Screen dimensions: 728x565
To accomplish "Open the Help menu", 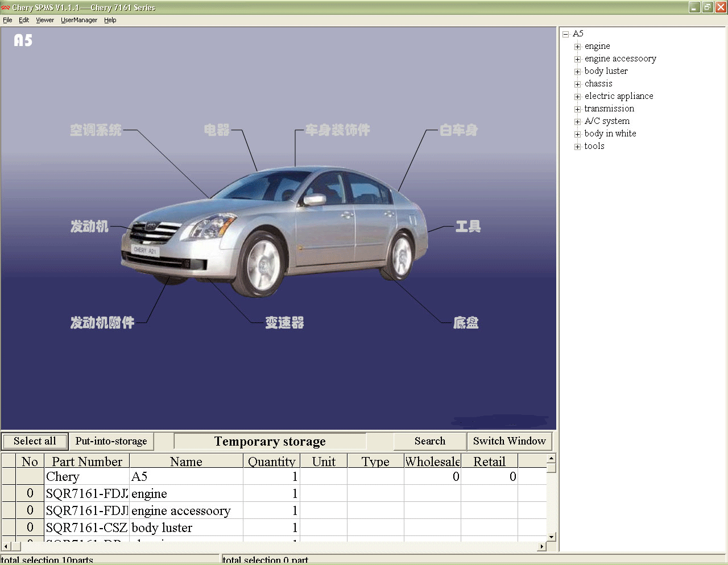I will point(110,20).
